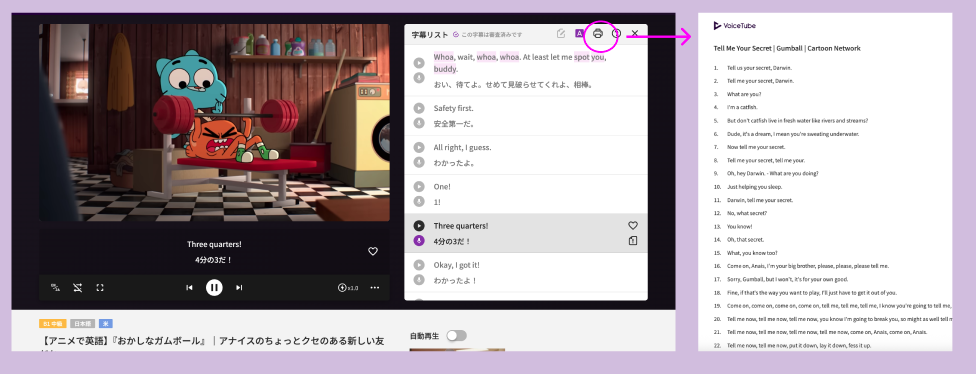Favorite 'Three quarters!' in the subtitle list
The height and width of the screenshot is (374, 976).
pos(633,225)
